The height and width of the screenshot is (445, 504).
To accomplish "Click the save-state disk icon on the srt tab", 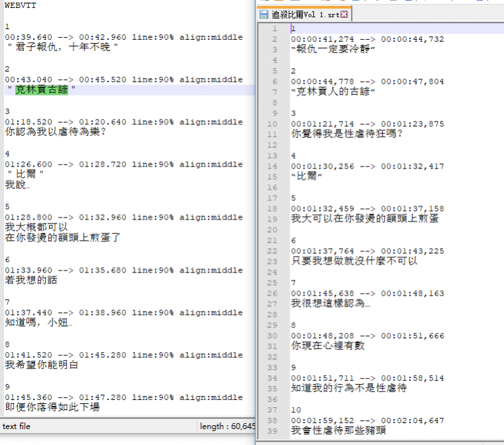I will point(264,14).
